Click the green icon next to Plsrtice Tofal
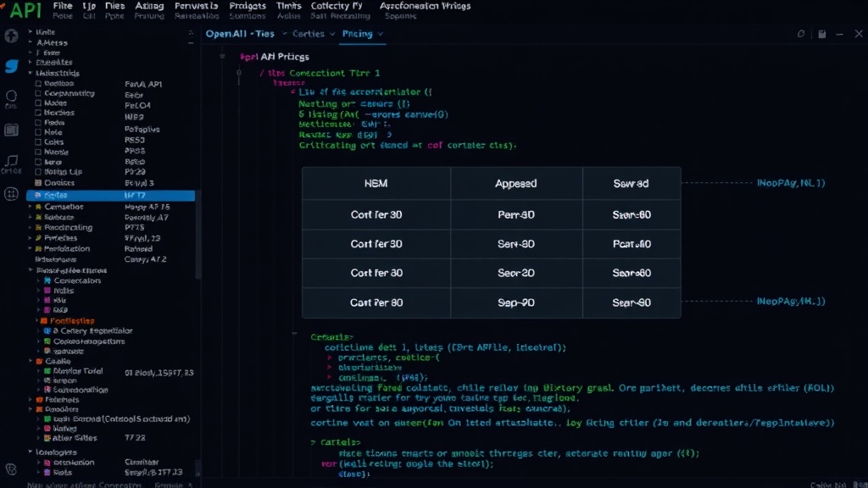This screenshot has height=488, width=868. [x=47, y=371]
